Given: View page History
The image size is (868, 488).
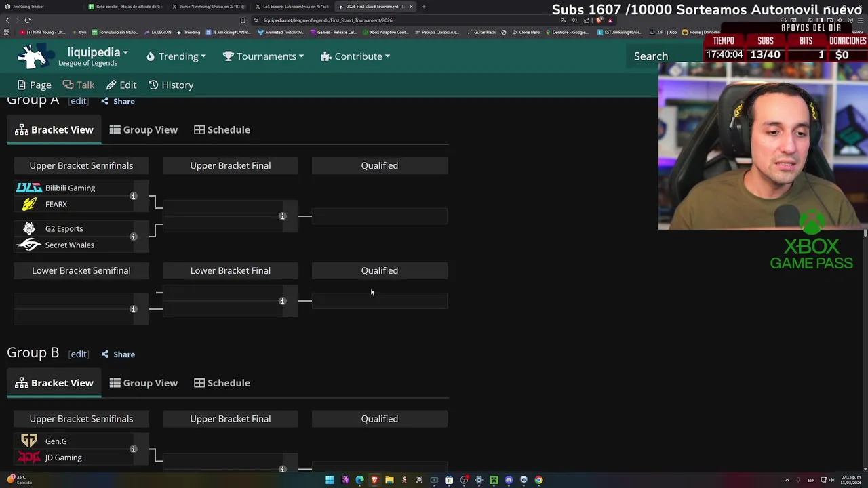Looking at the screenshot, I should pos(171,85).
